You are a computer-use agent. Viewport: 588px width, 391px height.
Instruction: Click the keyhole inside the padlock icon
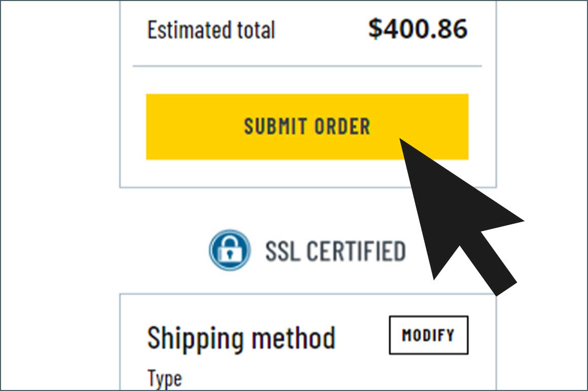click(230, 255)
